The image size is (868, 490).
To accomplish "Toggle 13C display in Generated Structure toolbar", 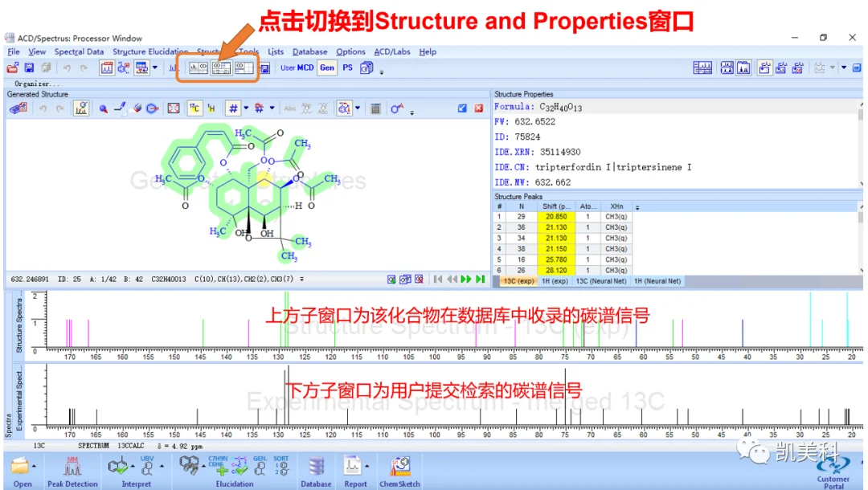I will pyautogui.click(x=194, y=108).
